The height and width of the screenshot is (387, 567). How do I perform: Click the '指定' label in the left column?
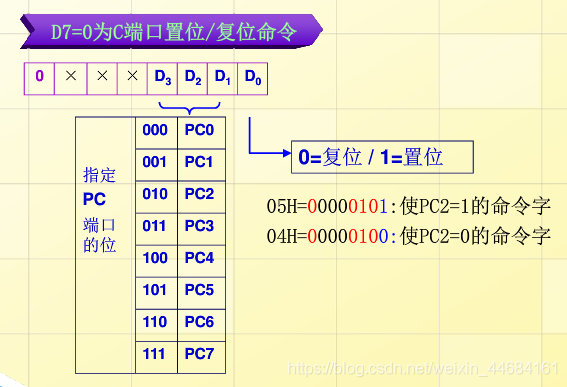[99, 175]
